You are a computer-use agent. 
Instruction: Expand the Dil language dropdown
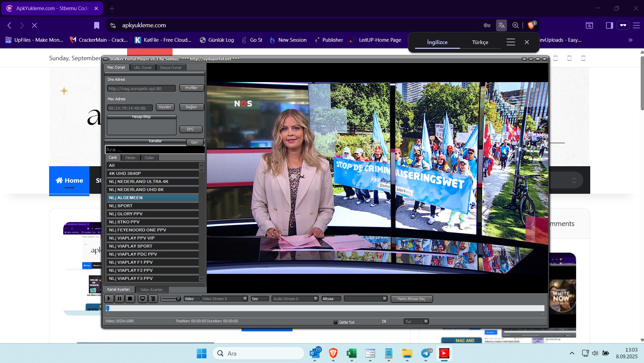pos(426,322)
